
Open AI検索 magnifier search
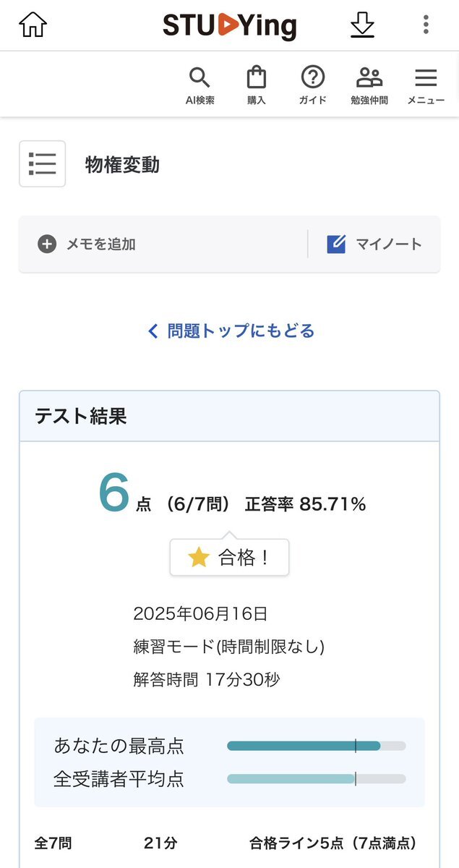pyautogui.click(x=200, y=85)
